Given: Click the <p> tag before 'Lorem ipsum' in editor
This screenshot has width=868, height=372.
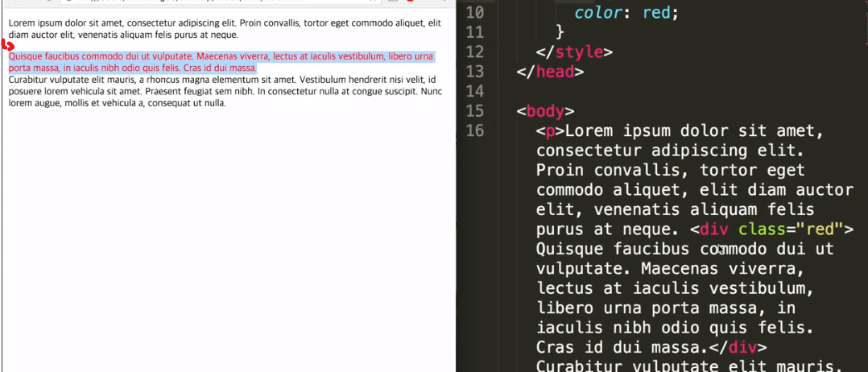Looking at the screenshot, I should coord(550,132).
